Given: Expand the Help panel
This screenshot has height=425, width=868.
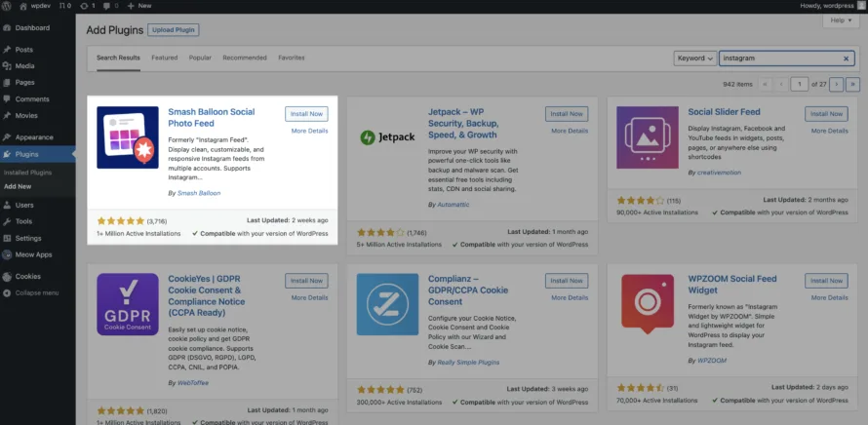Looking at the screenshot, I should click(841, 20).
